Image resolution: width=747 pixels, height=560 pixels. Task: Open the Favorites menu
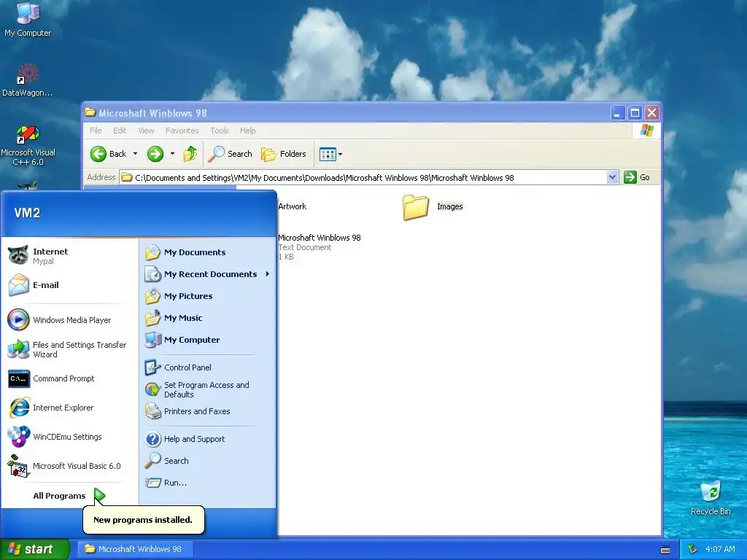point(182,131)
